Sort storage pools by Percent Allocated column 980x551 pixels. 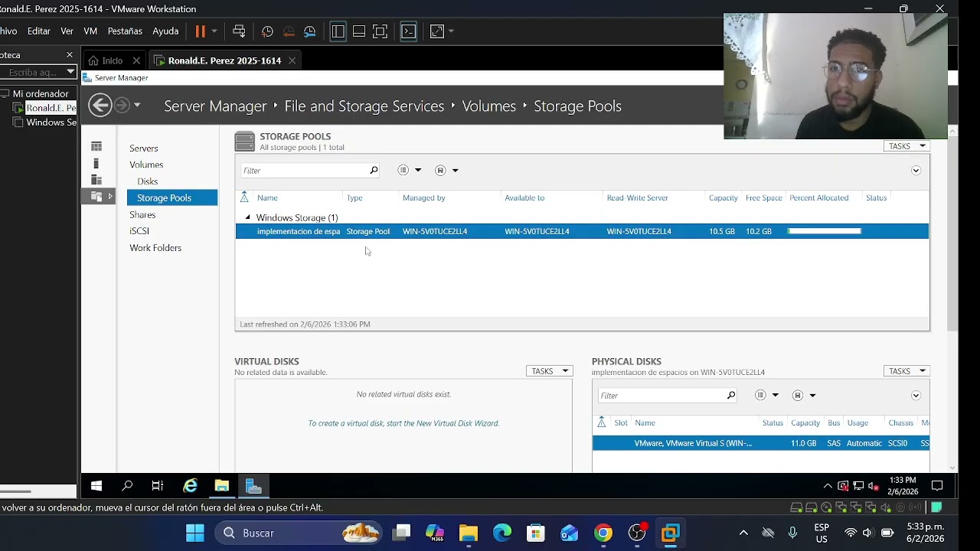coord(818,198)
